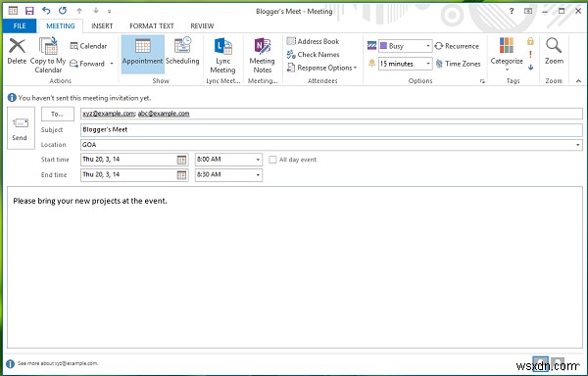This screenshot has height=376, width=588.
Task: Click the Redo arrow
Action: pyautogui.click(x=63, y=11)
